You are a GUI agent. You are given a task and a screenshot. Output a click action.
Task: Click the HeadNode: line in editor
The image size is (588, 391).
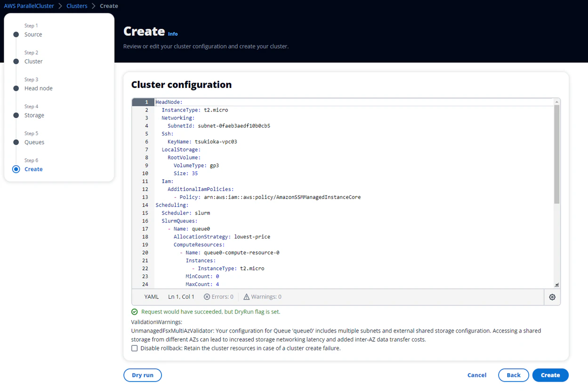169,102
